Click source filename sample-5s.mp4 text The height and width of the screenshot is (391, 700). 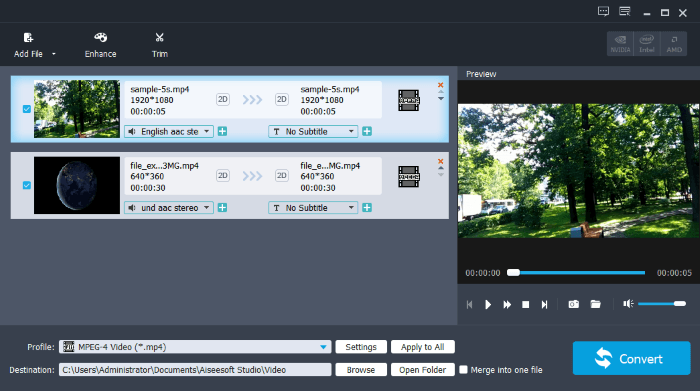[x=160, y=89]
